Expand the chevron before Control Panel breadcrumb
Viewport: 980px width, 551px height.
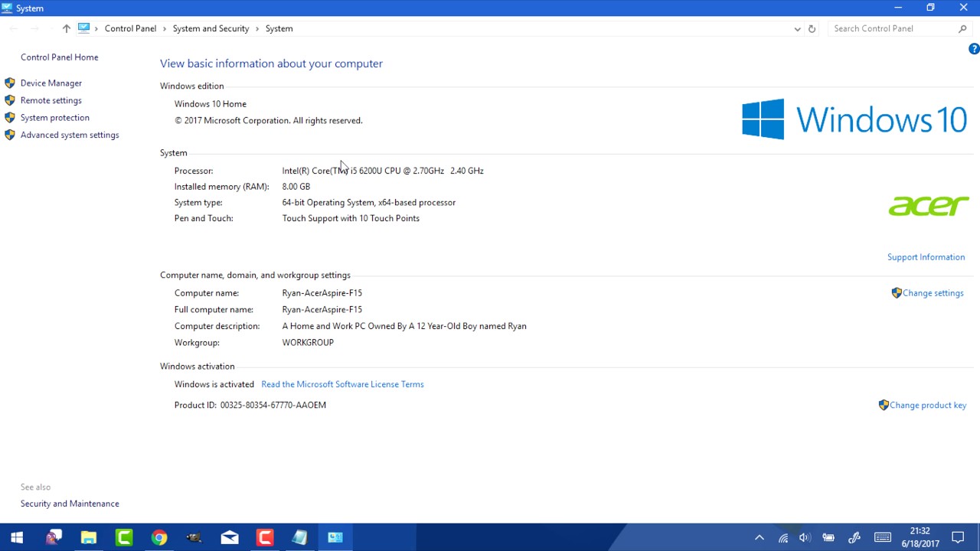pos(97,28)
